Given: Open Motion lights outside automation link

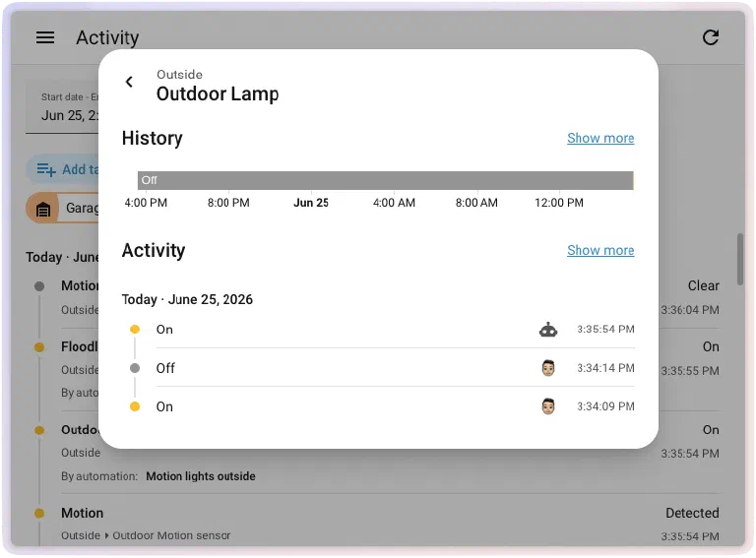Looking at the screenshot, I should (x=201, y=476).
